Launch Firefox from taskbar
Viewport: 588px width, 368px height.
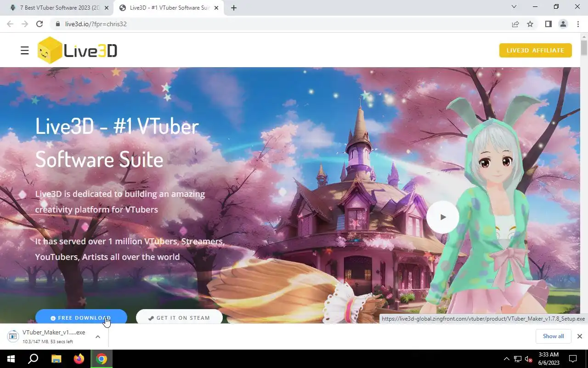point(79,359)
